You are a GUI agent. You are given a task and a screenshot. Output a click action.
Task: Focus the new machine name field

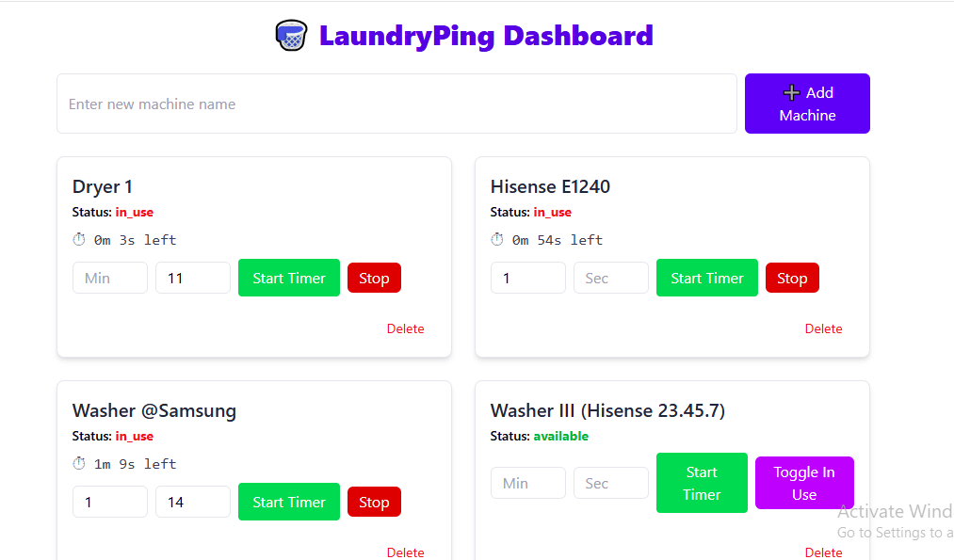click(396, 104)
